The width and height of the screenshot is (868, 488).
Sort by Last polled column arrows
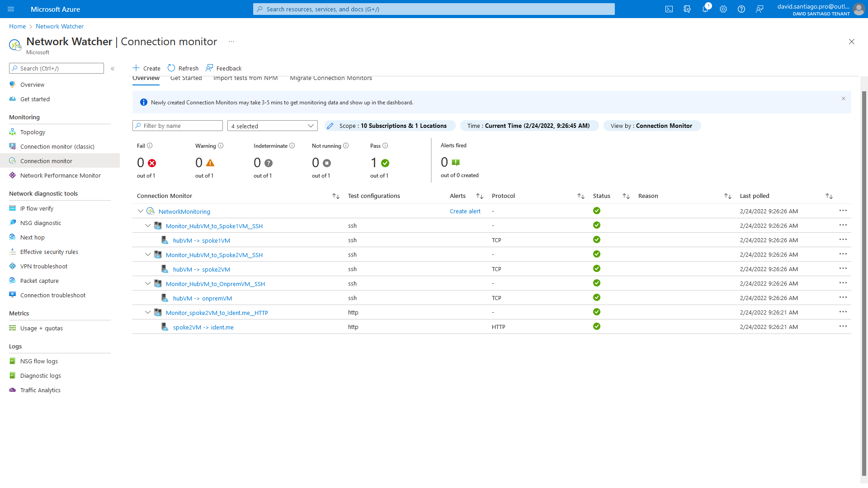[829, 196]
